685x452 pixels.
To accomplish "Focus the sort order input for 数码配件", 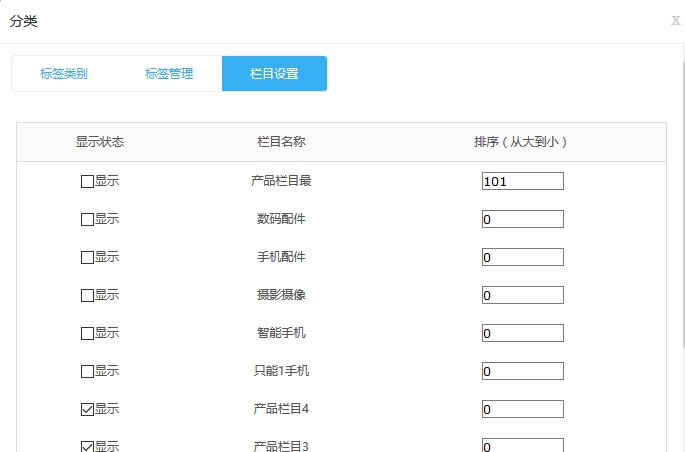I will (522, 219).
